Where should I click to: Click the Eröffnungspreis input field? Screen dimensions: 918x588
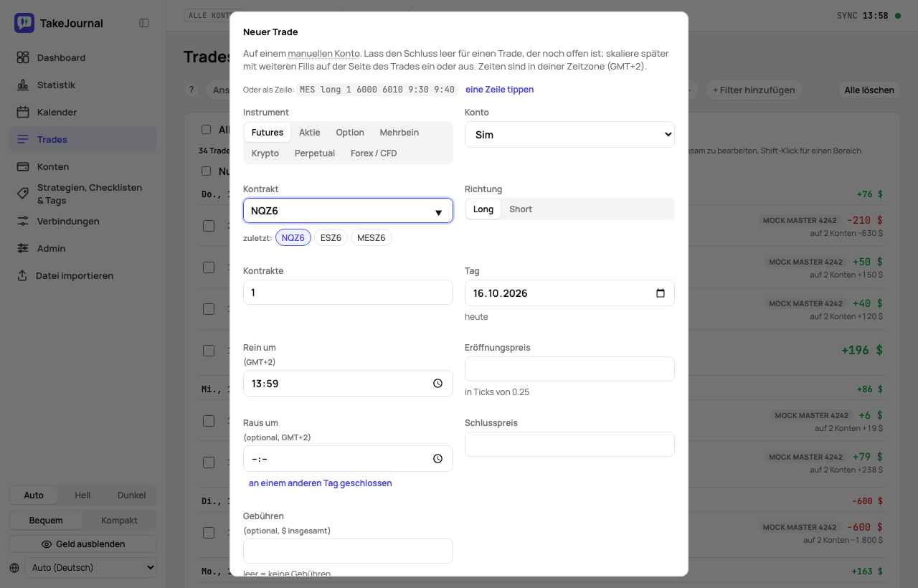tap(569, 369)
